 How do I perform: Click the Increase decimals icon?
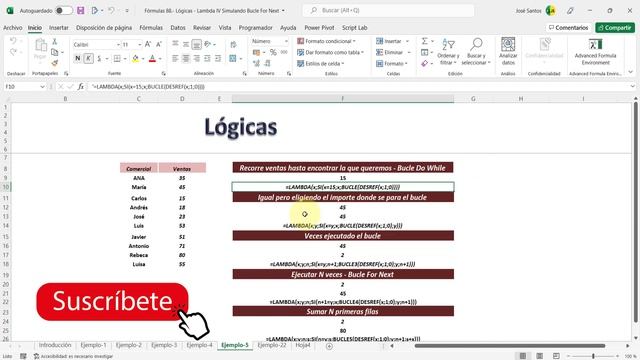(256, 63)
